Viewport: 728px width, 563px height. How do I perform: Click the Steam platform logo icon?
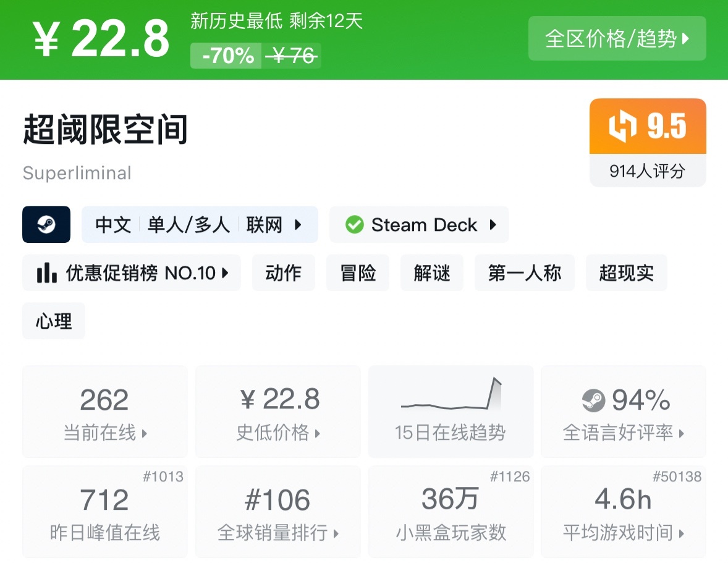pos(46,224)
